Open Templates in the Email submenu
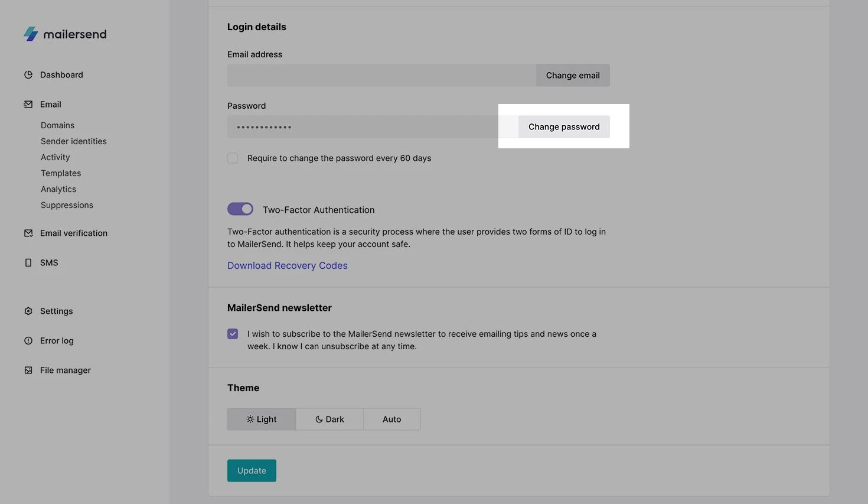Screen dimensions: 868x504 click(61, 173)
